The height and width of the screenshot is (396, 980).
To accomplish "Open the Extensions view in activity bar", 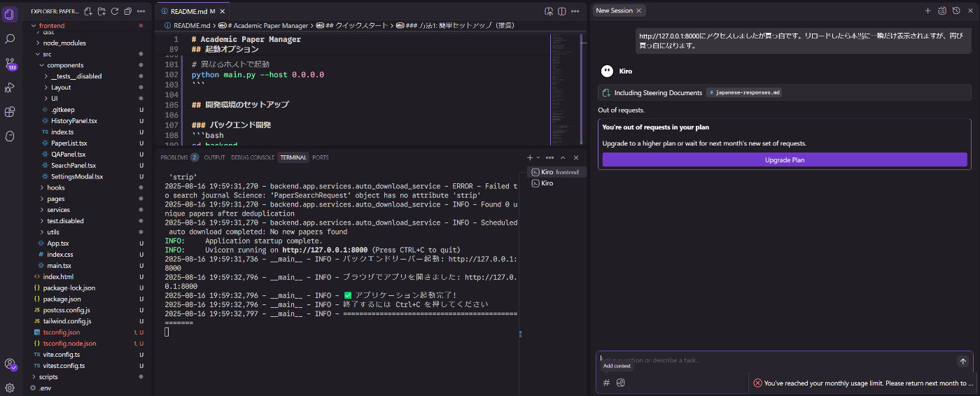I will point(10,111).
